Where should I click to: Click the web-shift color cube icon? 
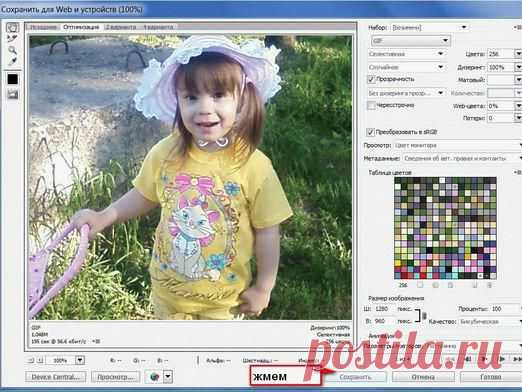pyautogui.click(x=435, y=285)
